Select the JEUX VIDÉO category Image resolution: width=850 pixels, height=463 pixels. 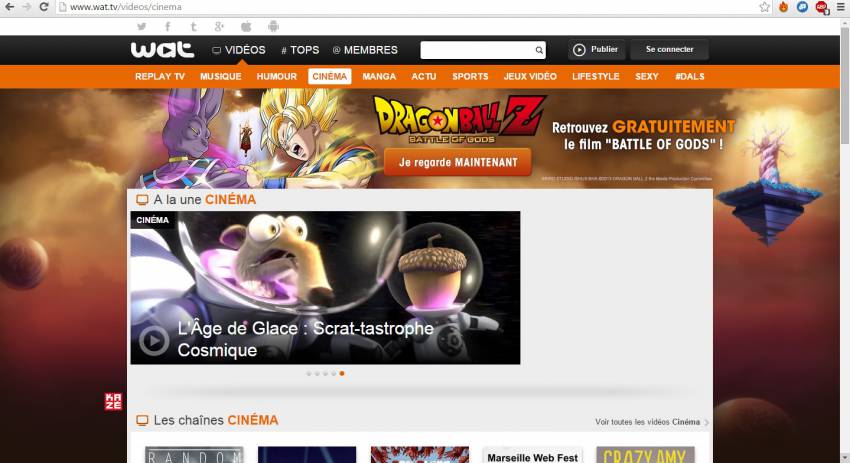tap(530, 76)
